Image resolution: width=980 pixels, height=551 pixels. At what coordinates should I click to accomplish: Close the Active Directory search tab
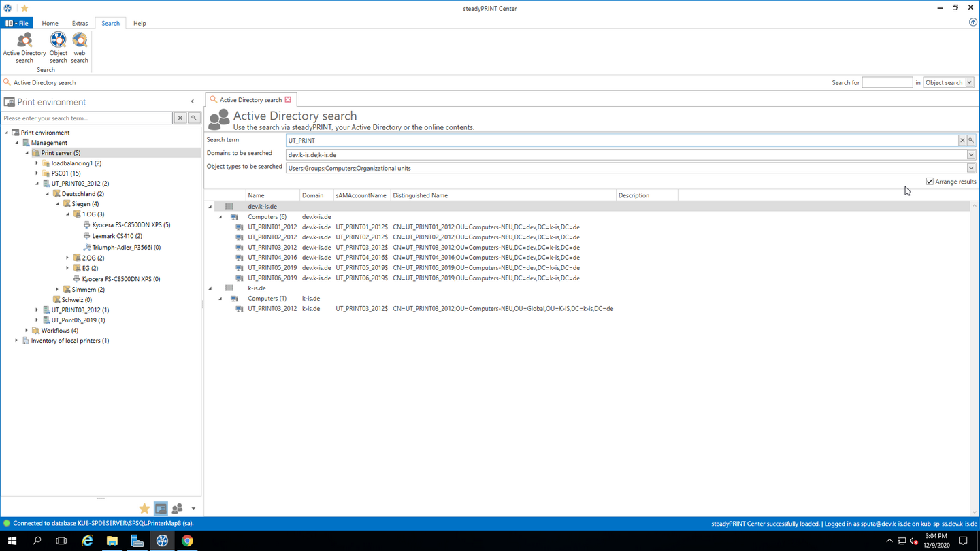pyautogui.click(x=288, y=99)
